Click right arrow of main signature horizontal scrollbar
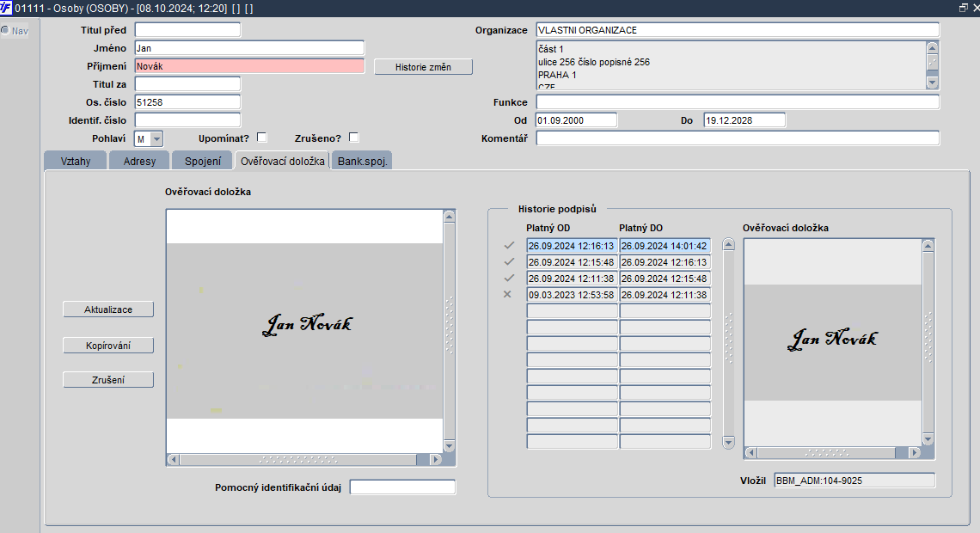The width and height of the screenshot is (980, 533). tap(436, 459)
